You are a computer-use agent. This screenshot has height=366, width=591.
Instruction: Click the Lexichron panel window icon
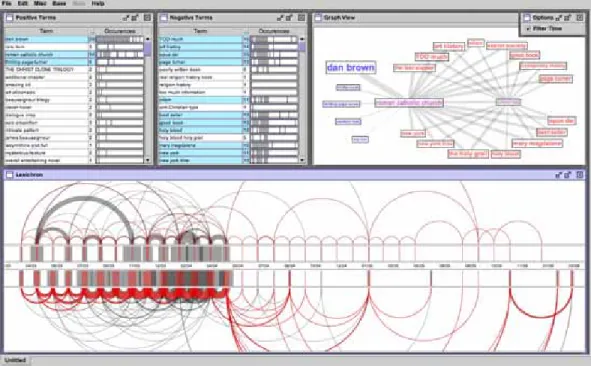click(9, 175)
